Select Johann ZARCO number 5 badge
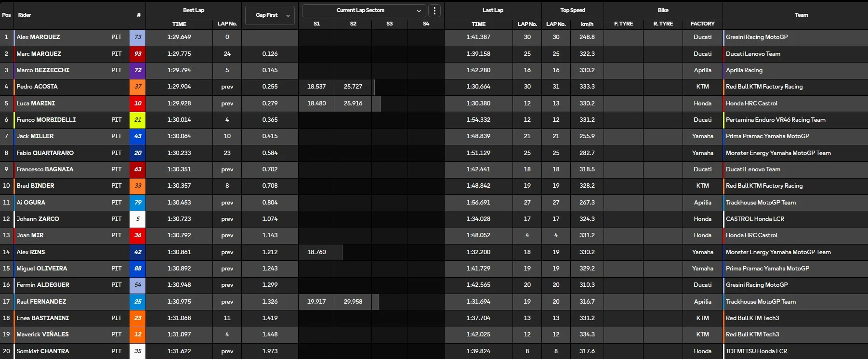 click(x=138, y=219)
